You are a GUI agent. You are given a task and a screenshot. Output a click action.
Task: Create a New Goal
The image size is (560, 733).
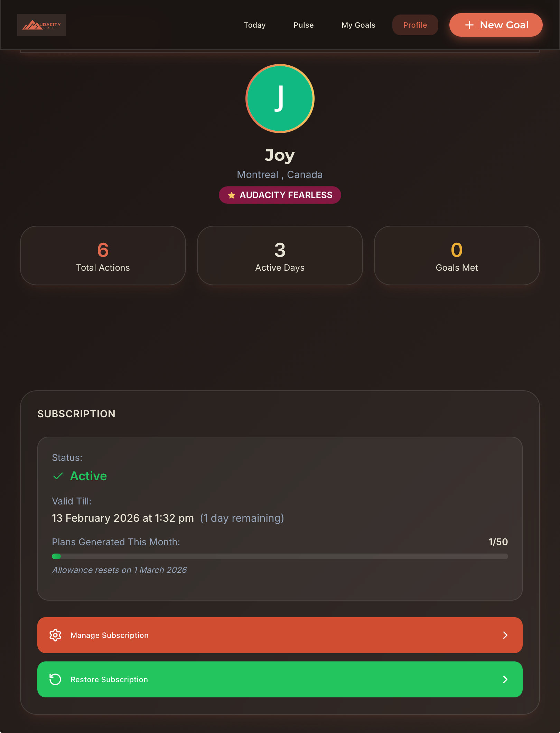coord(496,25)
